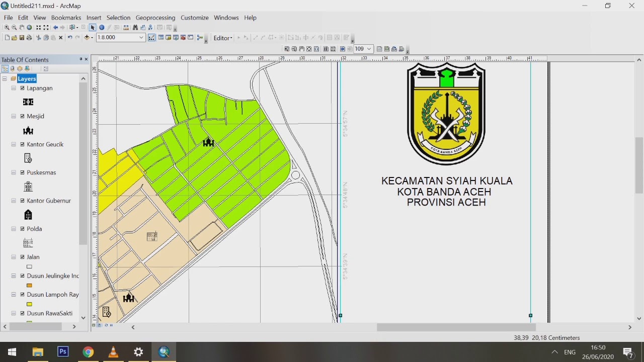Viewport: 644px width, 362px height.
Task: Choose the Select Elements arrow tool
Action: (x=93, y=28)
